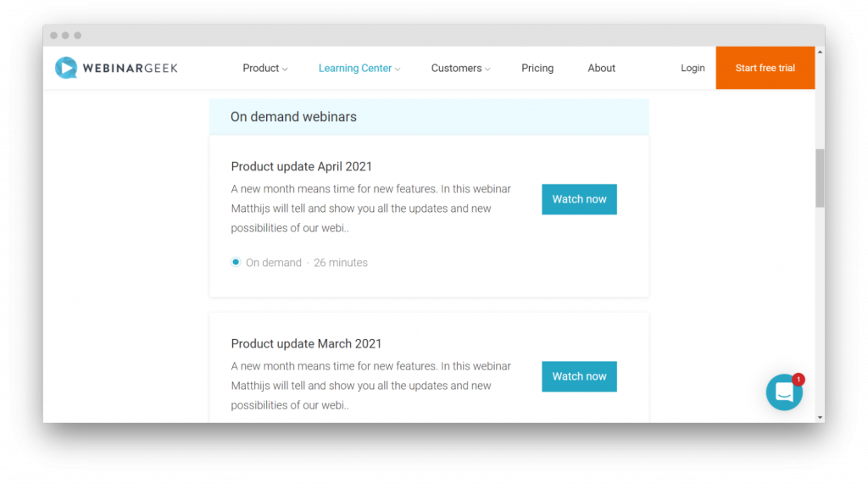The image size is (868, 484).
Task: Click the red chat notification badge
Action: [x=798, y=379]
